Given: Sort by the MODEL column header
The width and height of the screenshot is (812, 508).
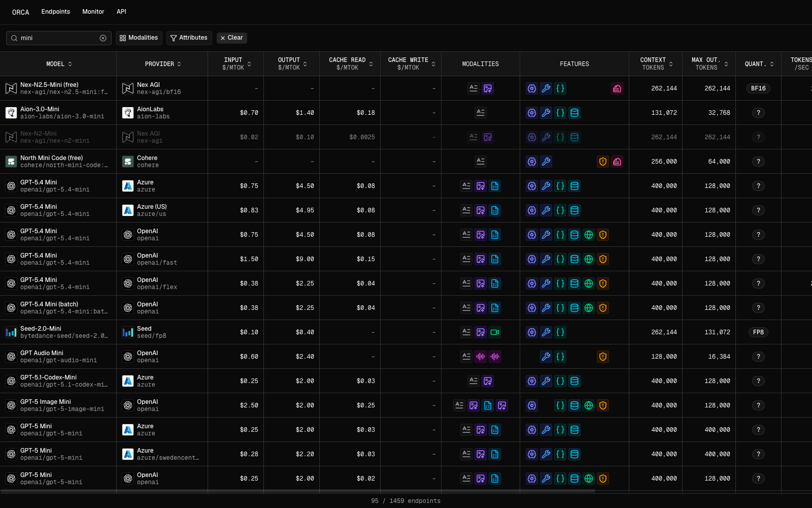Looking at the screenshot, I should point(59,64).
